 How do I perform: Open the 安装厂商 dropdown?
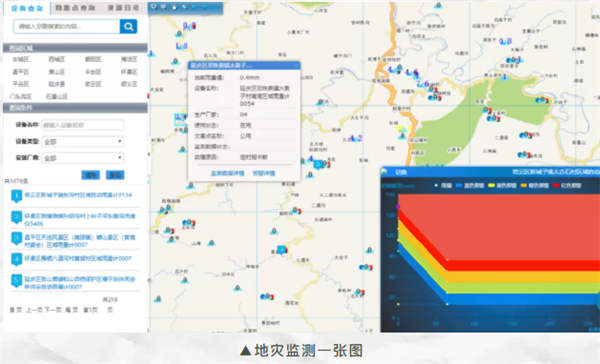tap(83, 158)
